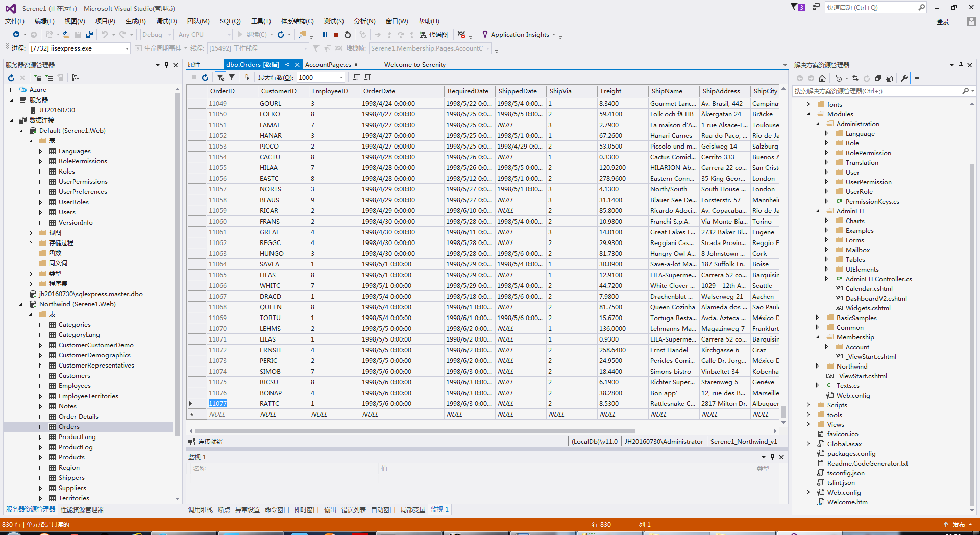The height and width of the screenshot is (535, 980).
Task: Click the Solution Explorer home icon
Action: point(822,78)
